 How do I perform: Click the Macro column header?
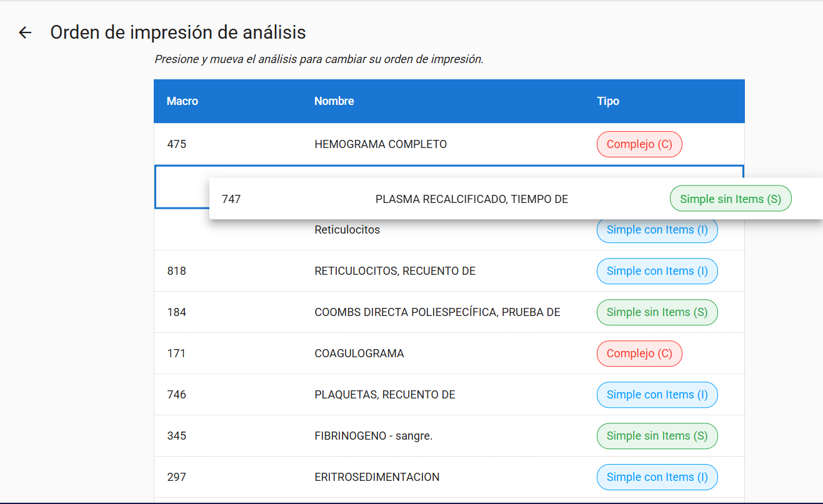[x=182, y=101]
